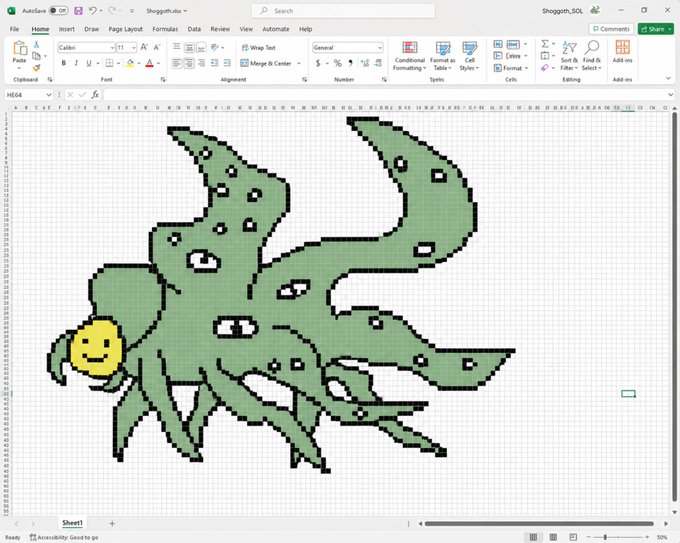Open Format as Table dropdown
Viewport: 680px width, 543px height.
click(442, 56)
